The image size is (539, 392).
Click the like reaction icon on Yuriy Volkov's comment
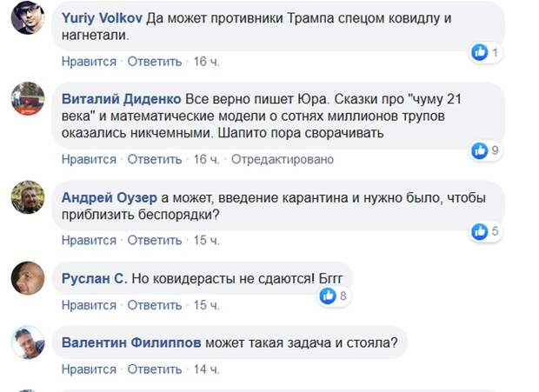(480, 52)
